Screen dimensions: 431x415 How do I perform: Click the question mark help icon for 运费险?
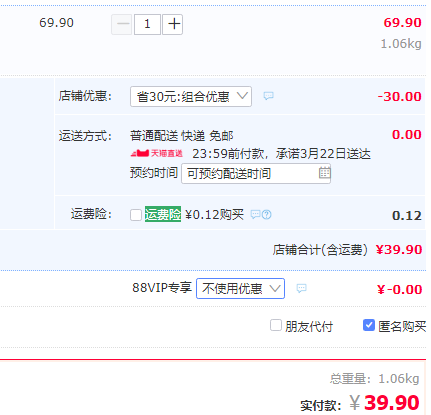(x=267, y=215)
